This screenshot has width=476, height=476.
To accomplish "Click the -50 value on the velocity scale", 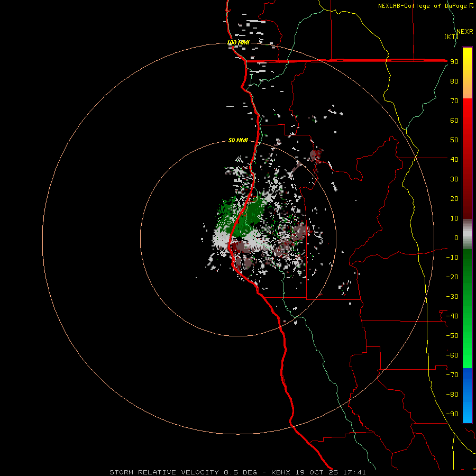I will [452, 335].
